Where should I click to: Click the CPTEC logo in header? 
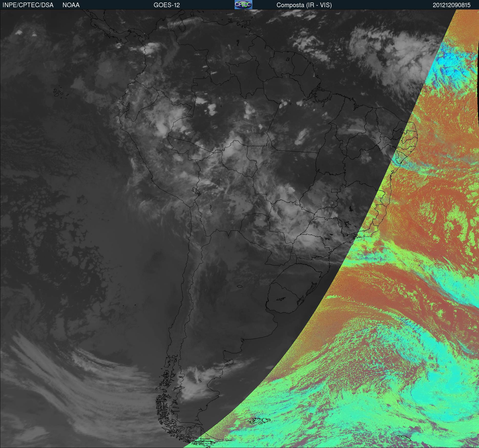[243, 5]
